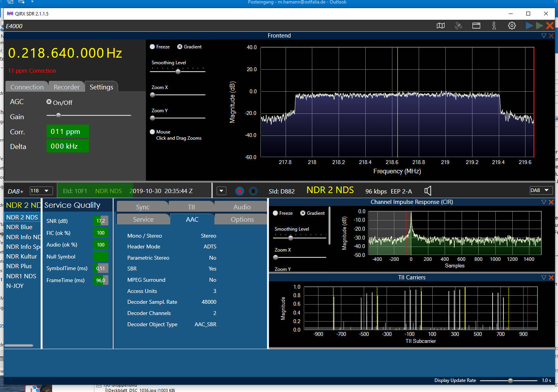
Task: Click the Display Update Rate slider
Action: point(510,381)
